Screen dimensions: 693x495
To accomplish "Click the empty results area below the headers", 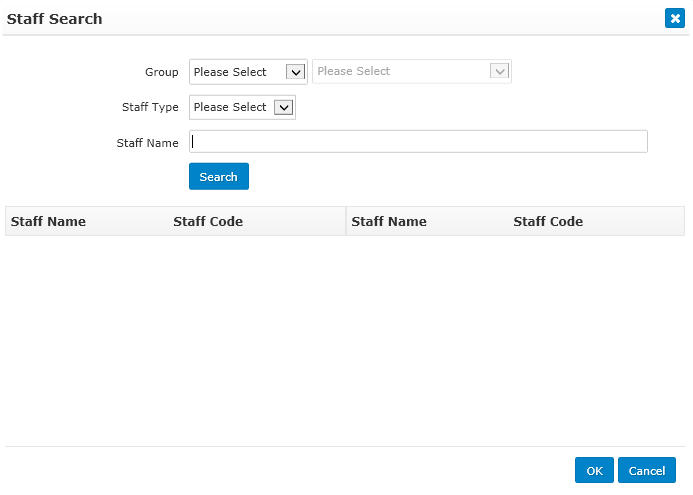I will point(345,340).
